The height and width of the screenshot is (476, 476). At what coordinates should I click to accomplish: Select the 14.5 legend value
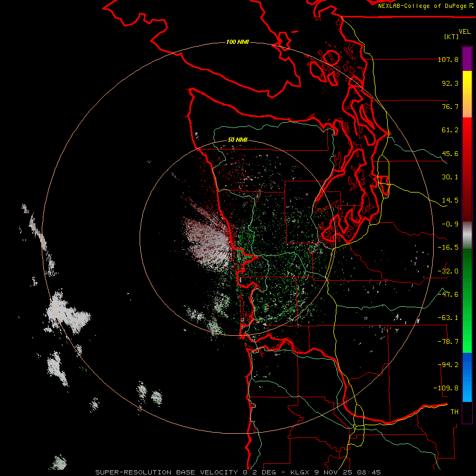(450, 200)
